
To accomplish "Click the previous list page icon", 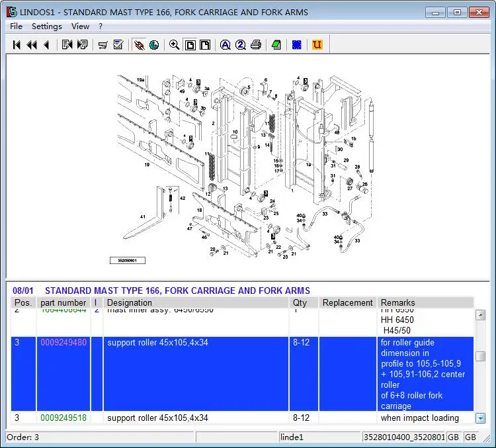I will (67, 44).
